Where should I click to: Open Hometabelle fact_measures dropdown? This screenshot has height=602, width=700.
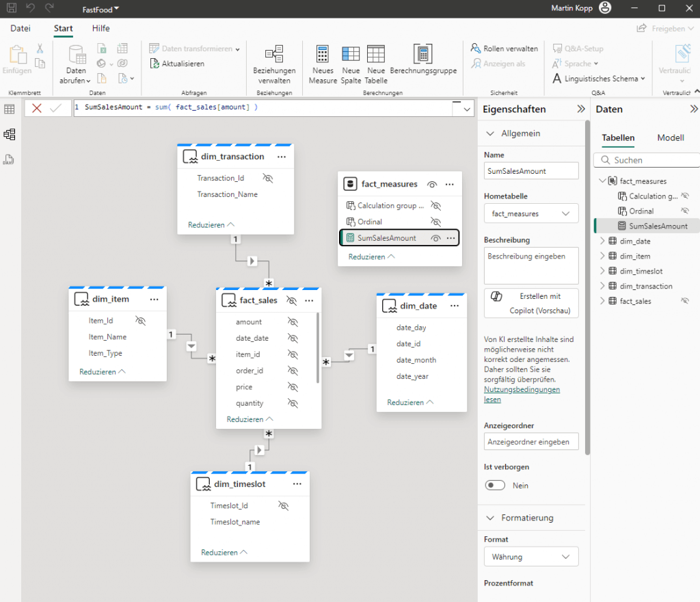[531, 213]
